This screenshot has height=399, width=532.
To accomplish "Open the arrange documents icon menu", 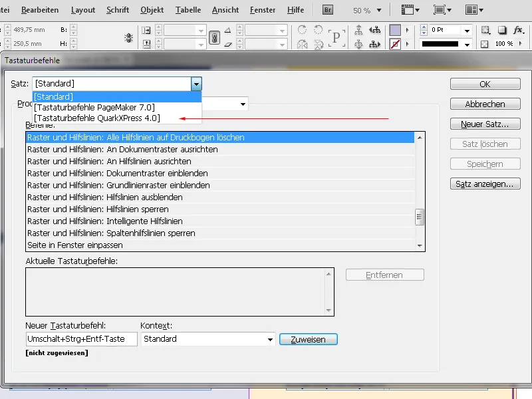I will [x=474, y=10].
